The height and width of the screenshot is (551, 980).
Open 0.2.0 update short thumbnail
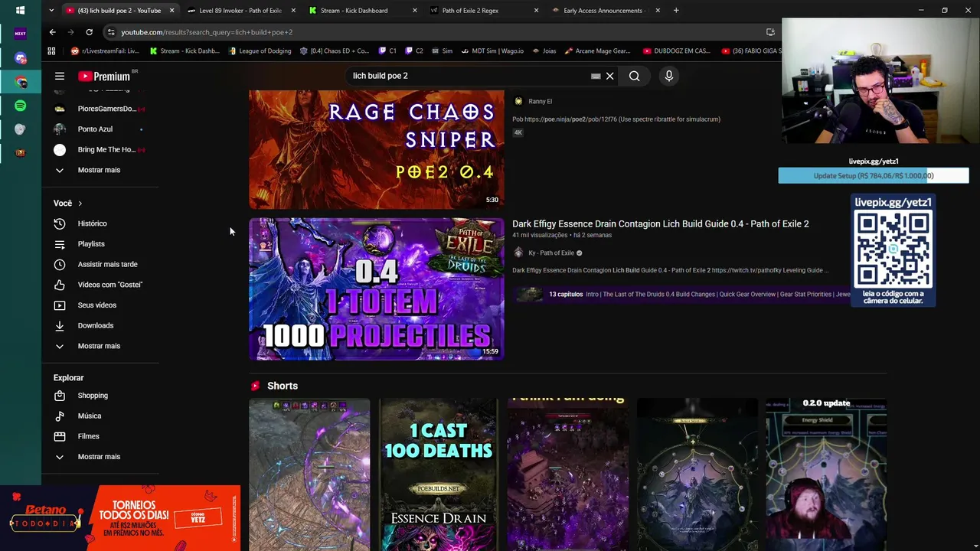pos(826,474)
